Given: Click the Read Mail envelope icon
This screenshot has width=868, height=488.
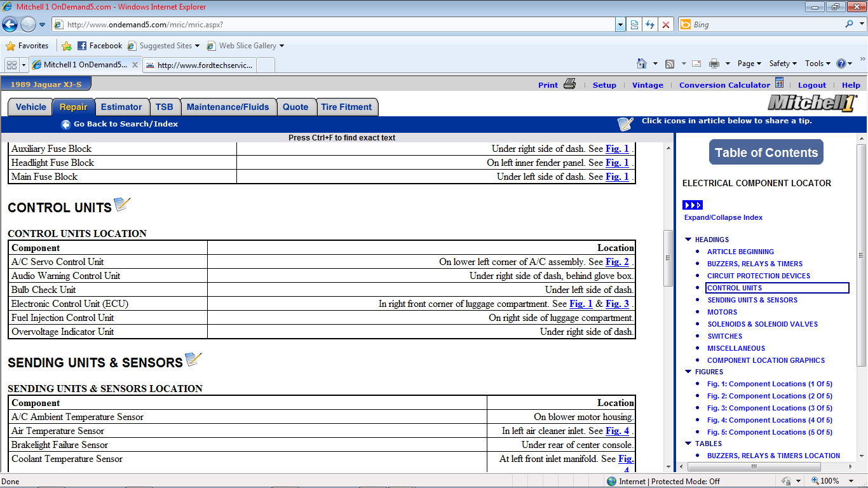Looking at the screenshot, I should click(697, 64).
